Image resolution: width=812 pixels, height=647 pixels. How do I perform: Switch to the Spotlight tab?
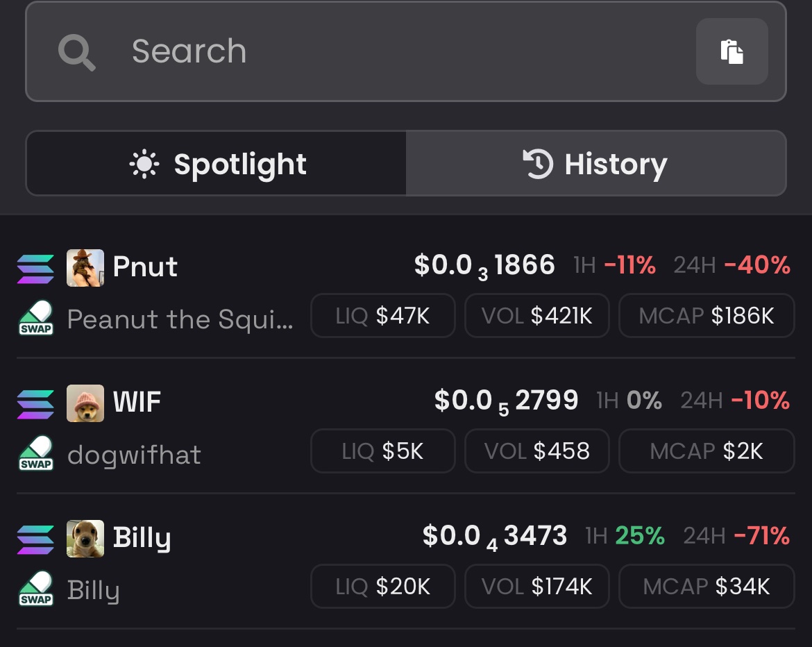[217, 163]
